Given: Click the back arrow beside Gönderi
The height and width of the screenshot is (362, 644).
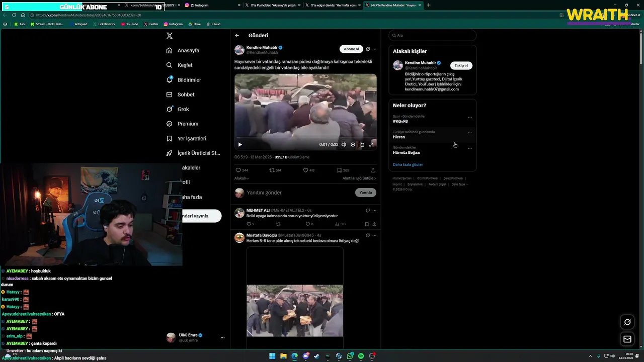Looking at the screenshot, I should (x=237, y=36).
